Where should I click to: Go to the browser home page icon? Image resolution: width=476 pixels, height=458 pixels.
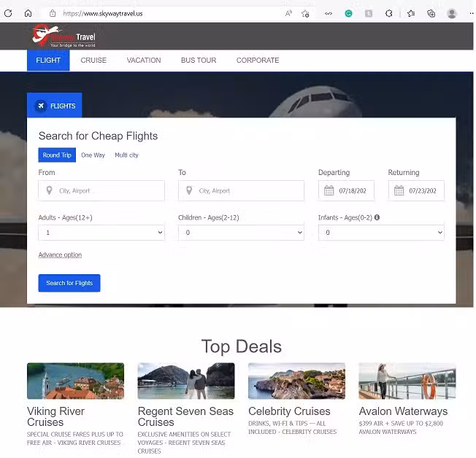(28, 13)
